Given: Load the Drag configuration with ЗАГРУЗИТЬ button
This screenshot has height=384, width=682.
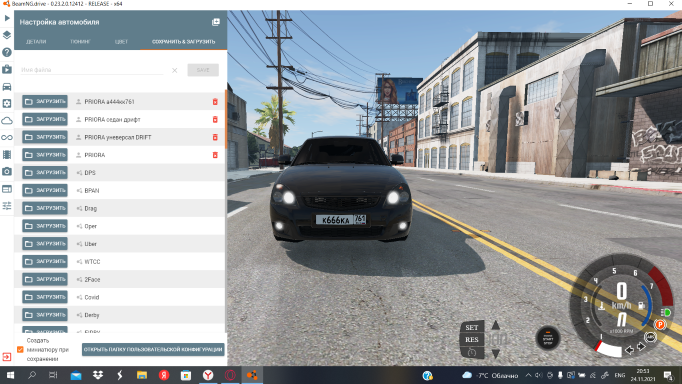Looking at the screenshot, I should pyautogui.click(x=45, y=208).
